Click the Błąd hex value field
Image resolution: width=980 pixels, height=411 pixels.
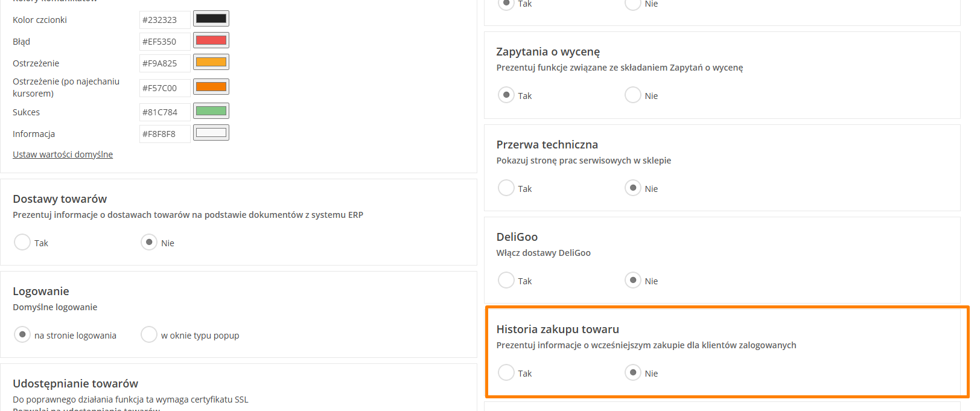pyautogui.click(x=165, y=42)
